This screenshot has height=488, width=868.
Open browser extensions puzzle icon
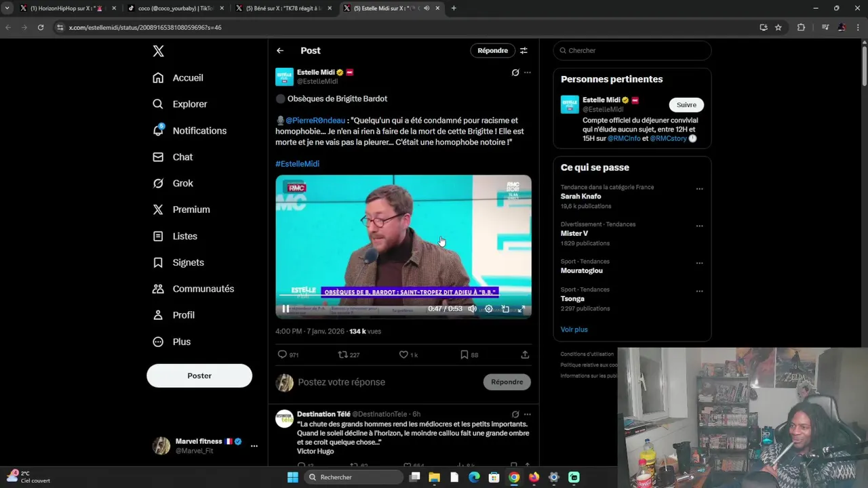(801, 27)
